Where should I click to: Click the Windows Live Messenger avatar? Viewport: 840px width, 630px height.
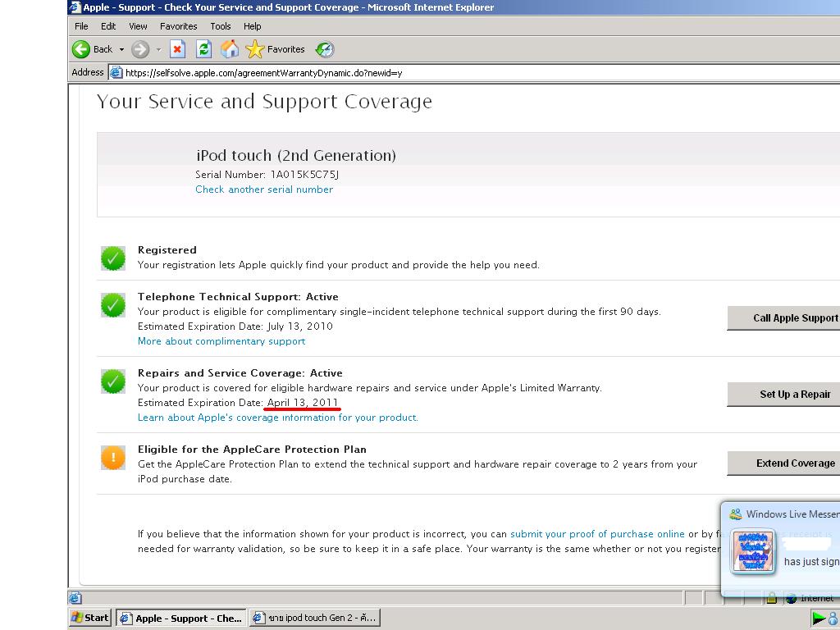point(753,550)
